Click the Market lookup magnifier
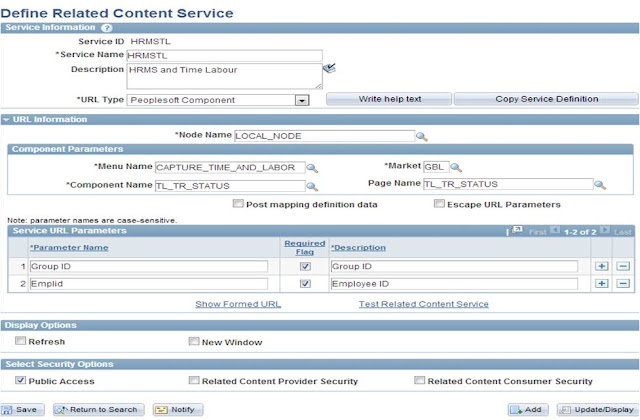640x420 pixels. [456, 167]
